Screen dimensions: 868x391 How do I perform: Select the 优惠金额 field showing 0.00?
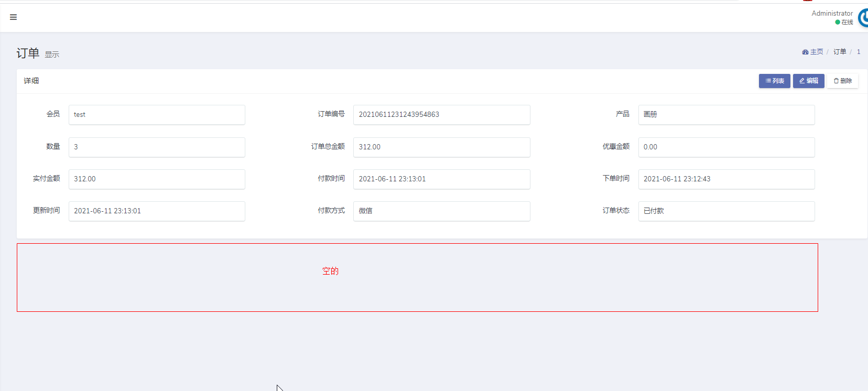pos(726,147)
